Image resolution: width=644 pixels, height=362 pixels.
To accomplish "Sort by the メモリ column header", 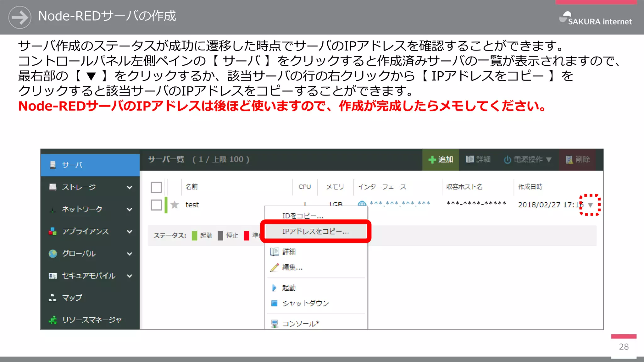I will [335, 187].
